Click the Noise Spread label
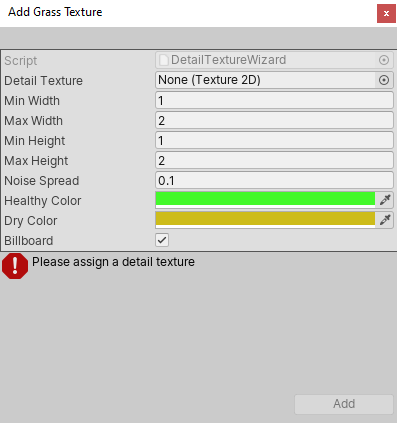Image resolution: width=397 pixels, height=423 pixels. click(x=42, y=181)
